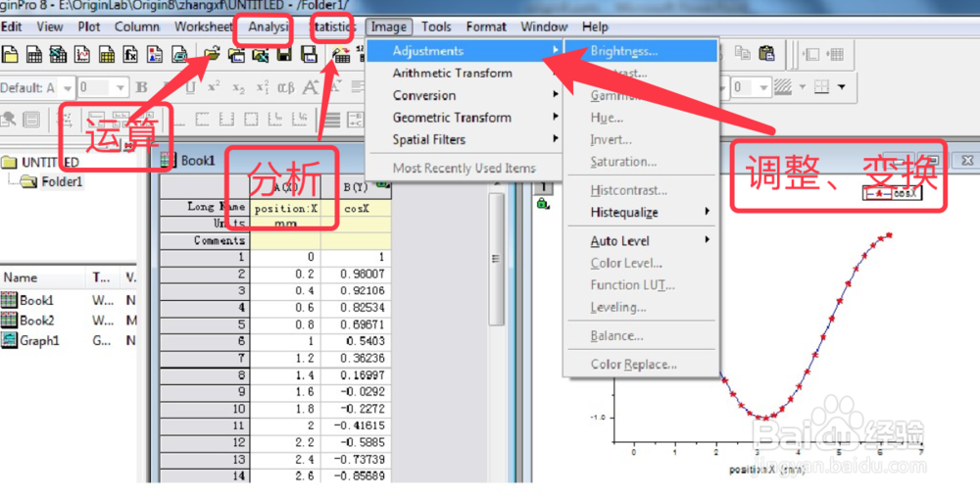Click the New Notes icon
This screenshot has height=499, width=980.
tap(179, 54)
